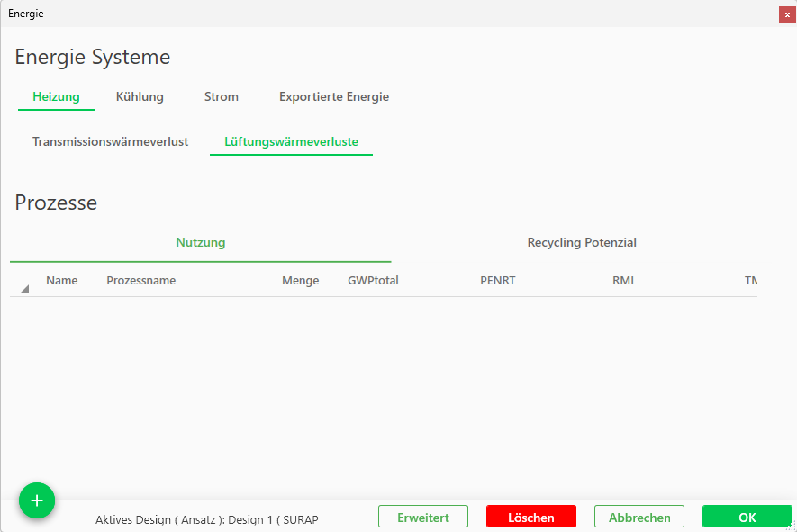Click the Aktives Design status text

[207, 519]
